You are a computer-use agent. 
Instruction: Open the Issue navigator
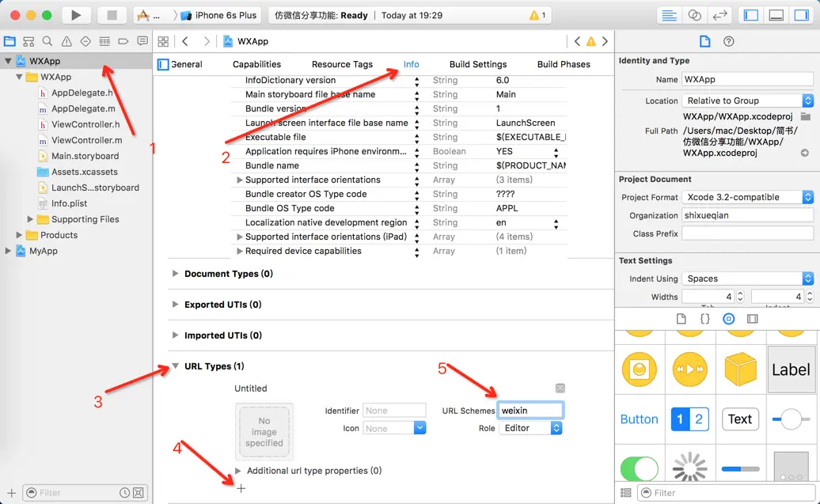[66, 41]
